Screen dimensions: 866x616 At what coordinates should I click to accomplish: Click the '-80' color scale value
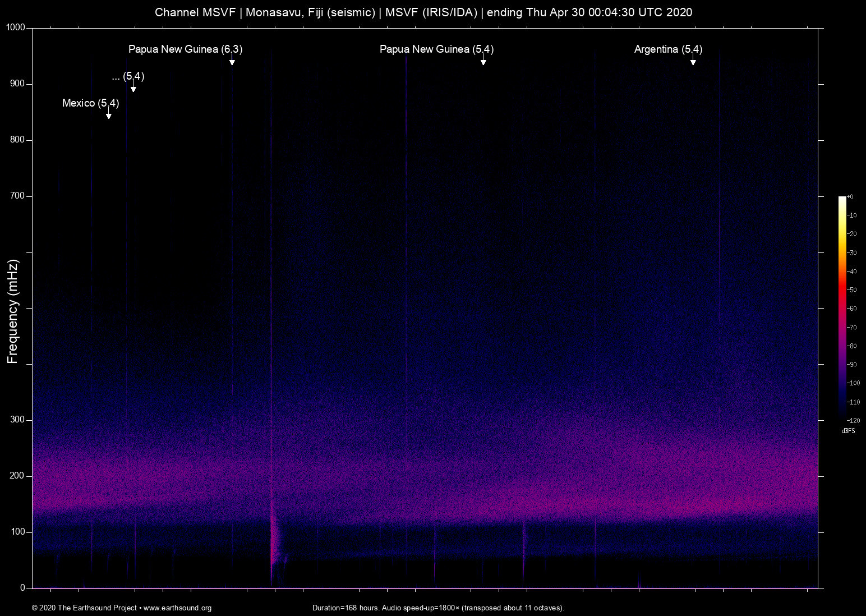(851, 346)
